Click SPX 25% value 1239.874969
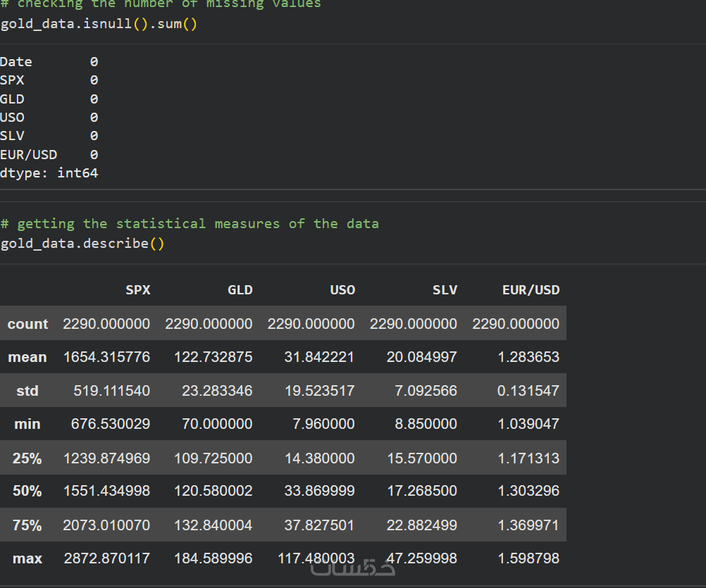 [106, 458]
